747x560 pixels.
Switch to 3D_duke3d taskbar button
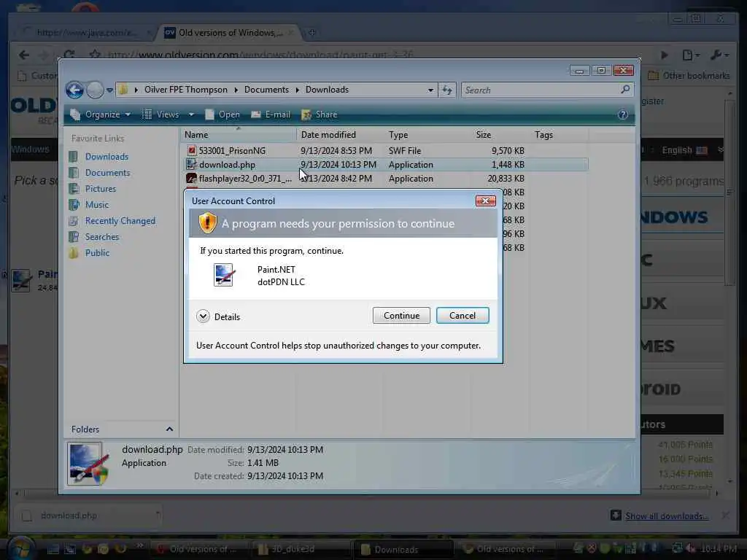click(x=300, y=550)
